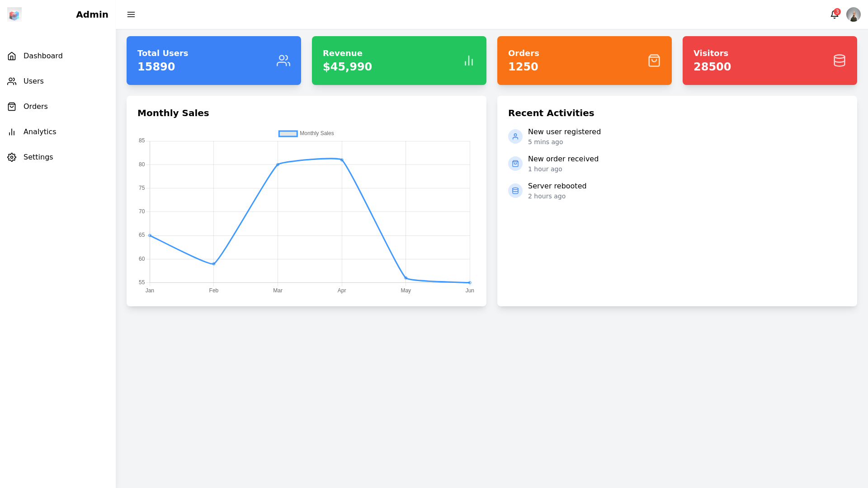This screenshot has height=488, width=868.
Task: Click the database icon on Visitors card
Action: point(840,61)
